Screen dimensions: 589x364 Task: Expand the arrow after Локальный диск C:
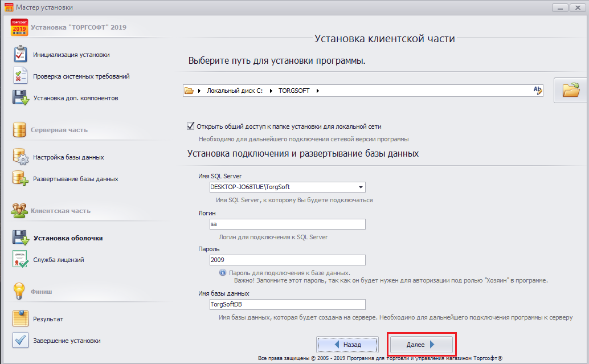point(271,91)
